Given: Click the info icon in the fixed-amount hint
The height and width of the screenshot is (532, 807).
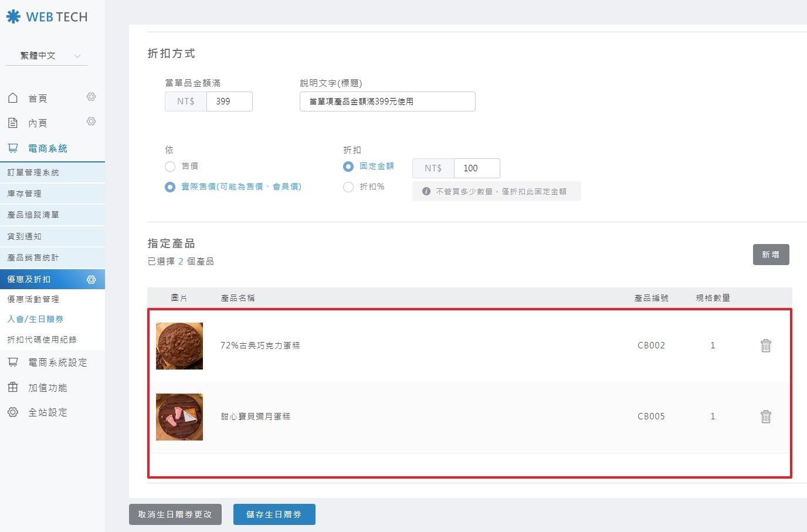Looking at the screenshot, I should tap(426, 191).
